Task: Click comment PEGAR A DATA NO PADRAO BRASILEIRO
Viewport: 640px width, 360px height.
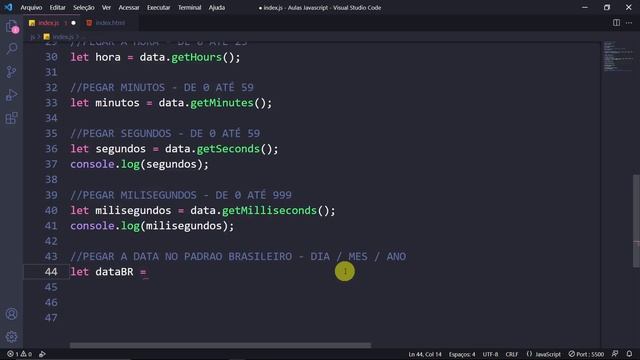Action: tap(238, 257)
